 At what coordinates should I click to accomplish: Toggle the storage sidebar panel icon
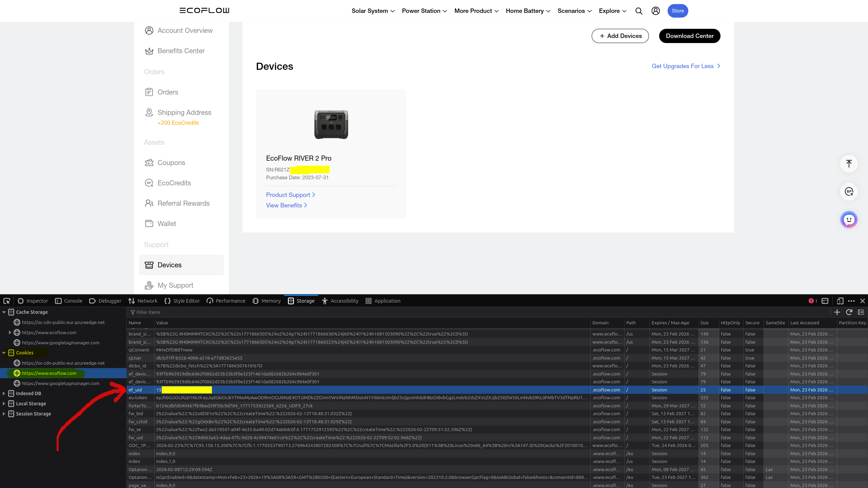pos(861,312)
